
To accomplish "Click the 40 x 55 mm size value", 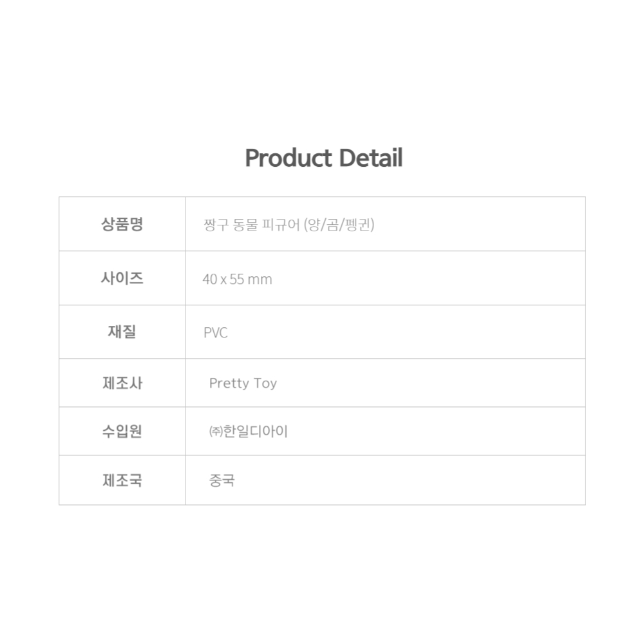I will click(237, 279).
